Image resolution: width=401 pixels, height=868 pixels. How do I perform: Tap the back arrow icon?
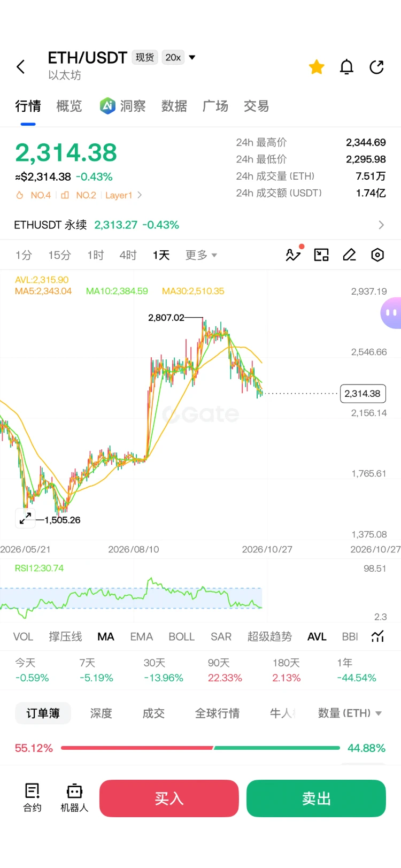21,67
